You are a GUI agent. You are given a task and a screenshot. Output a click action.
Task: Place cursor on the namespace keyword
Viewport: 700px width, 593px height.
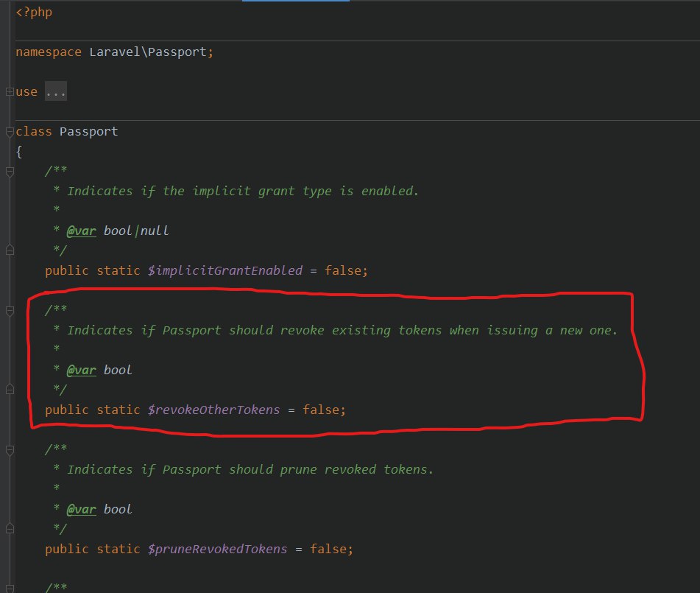49,52
